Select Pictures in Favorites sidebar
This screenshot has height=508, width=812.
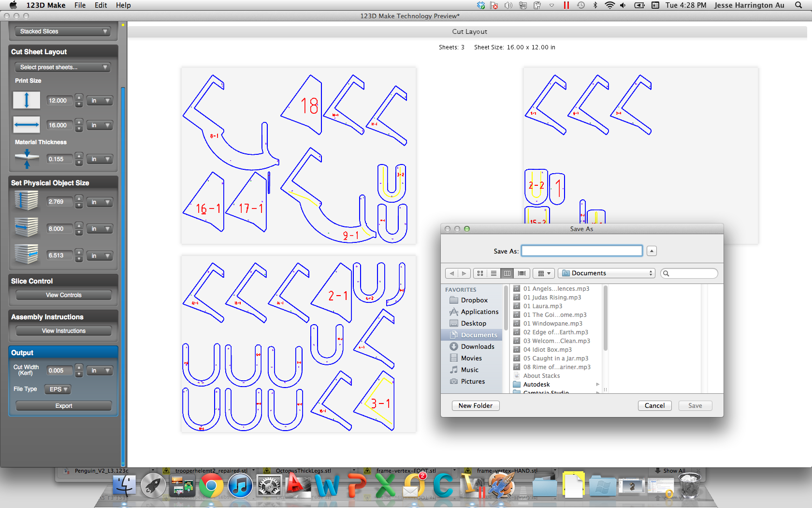tap(474, 381)
